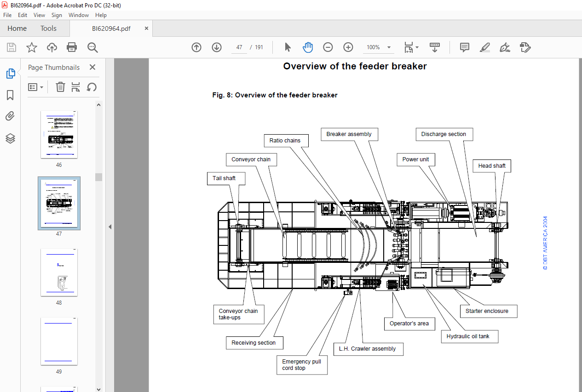This screenshot has width=582, height=392.
Task: Click the 'Conveyor chain take-ups' label
Action: (238, 314)
